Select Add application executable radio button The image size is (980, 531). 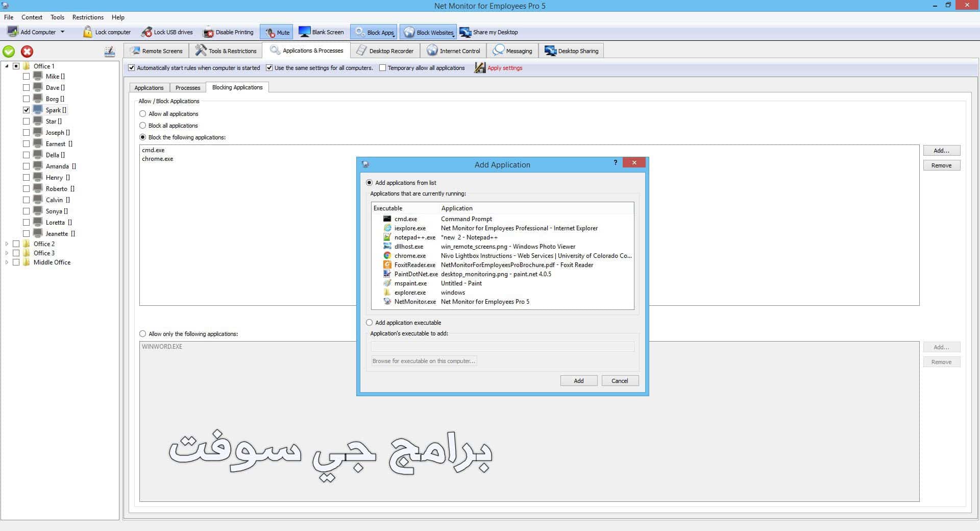(369, 322)
